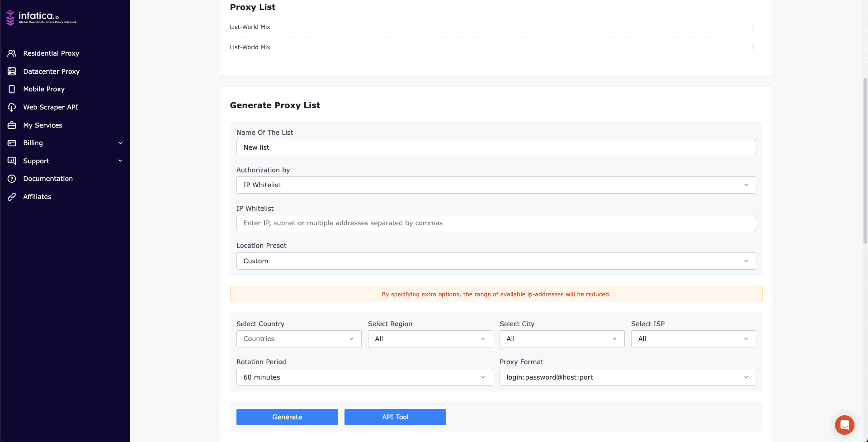Click the Generate Proxy List heading
This screenshot has height=442, width=868.
[x=275, y=105]
